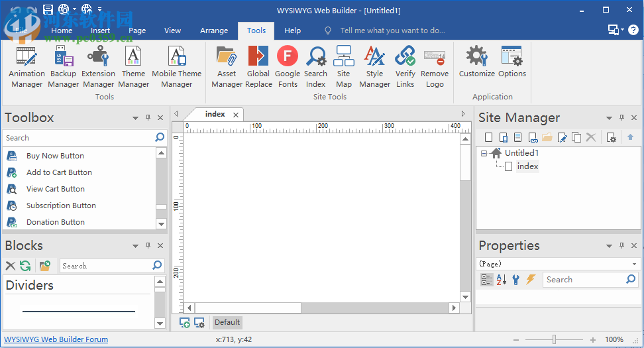The image size is (644, 348).
Task: Toggle the Properties panel auto-hide pin
Action: [x=622, y=245]
